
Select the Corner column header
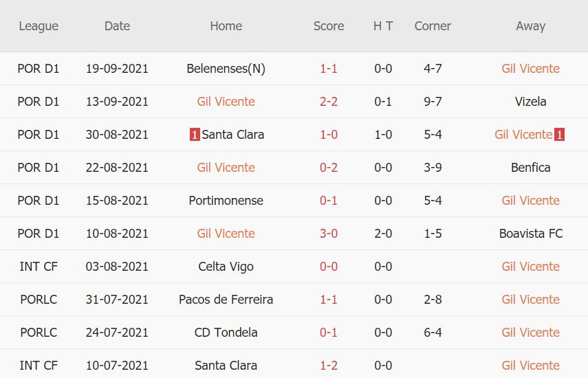433,26
